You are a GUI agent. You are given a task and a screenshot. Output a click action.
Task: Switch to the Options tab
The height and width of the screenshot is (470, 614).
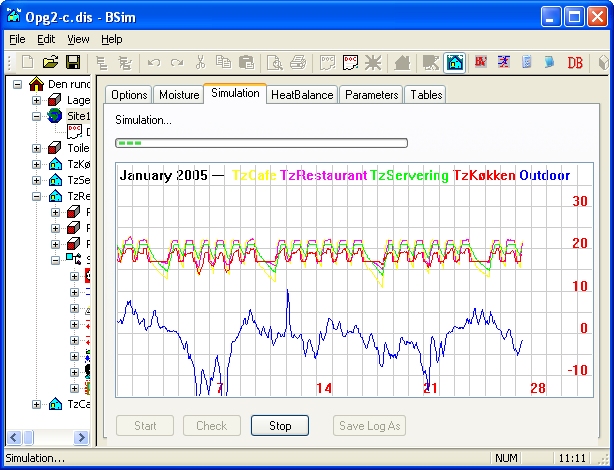tap(129, 95)
